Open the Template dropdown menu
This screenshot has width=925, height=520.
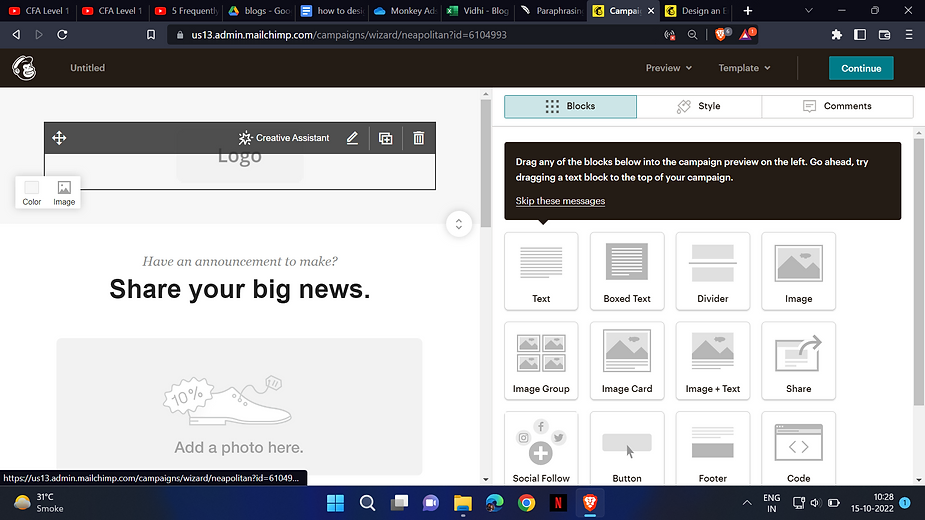click(744, 68)
